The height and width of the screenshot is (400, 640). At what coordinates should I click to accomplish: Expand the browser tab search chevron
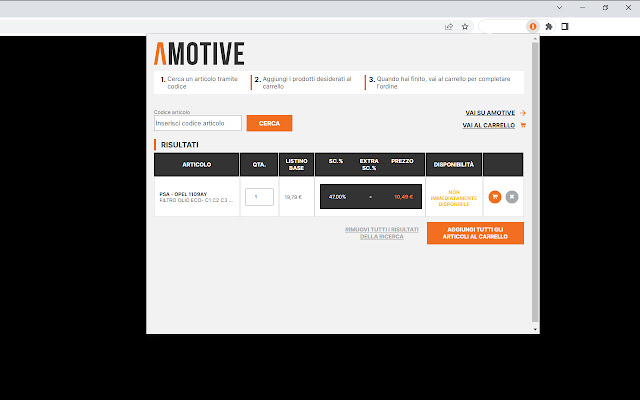coord(560,7)
